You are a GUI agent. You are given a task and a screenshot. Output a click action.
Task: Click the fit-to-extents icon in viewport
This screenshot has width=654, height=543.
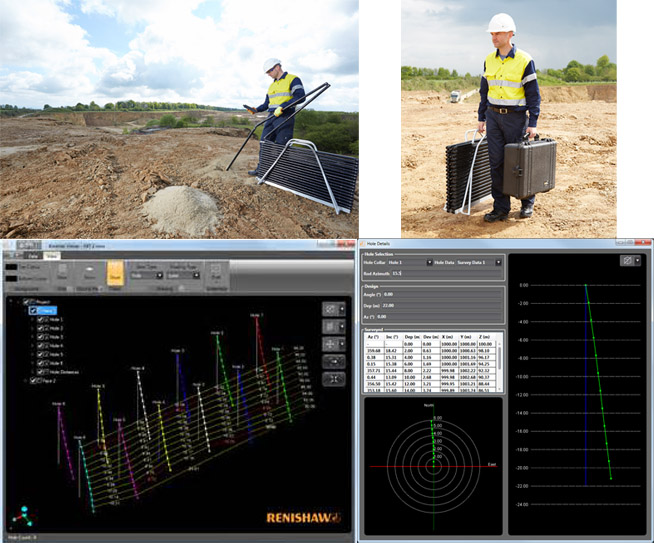click(334, 378)
